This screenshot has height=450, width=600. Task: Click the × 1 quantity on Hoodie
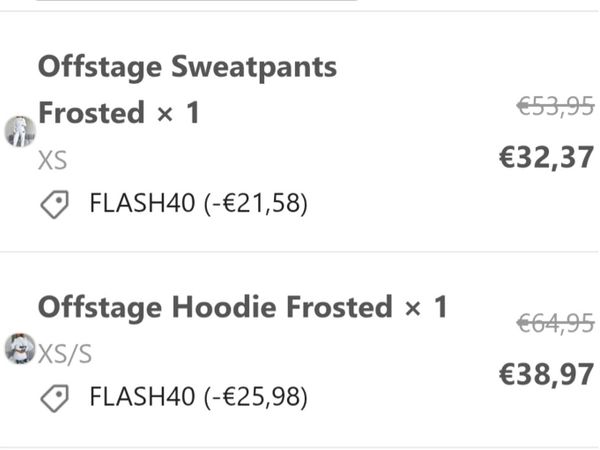(x=426, y=307)
